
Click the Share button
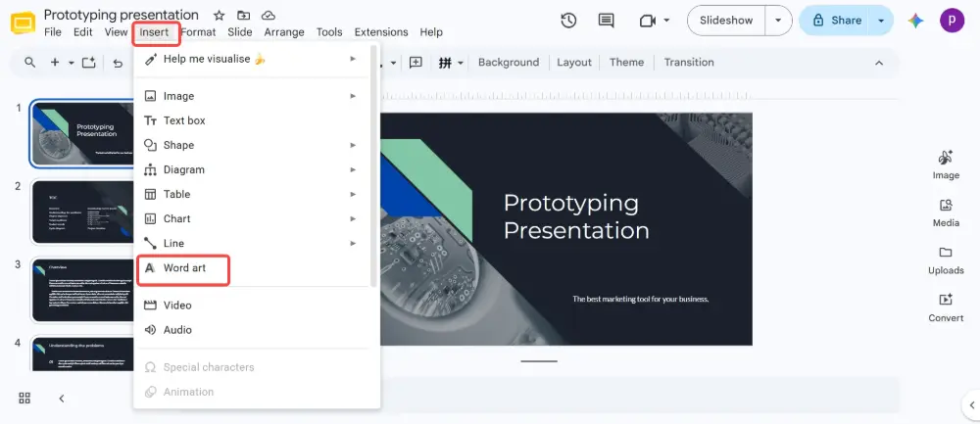click(x=836, y=21)
